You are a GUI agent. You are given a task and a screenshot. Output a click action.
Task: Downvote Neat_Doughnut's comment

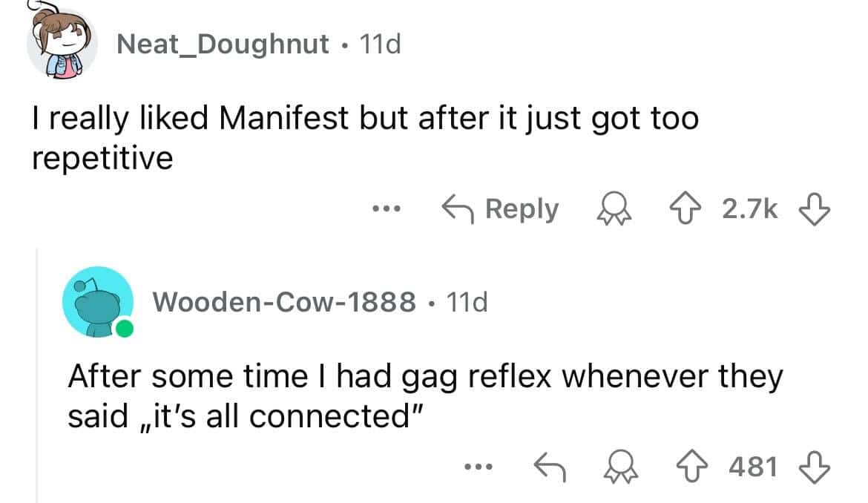(817, 210)
